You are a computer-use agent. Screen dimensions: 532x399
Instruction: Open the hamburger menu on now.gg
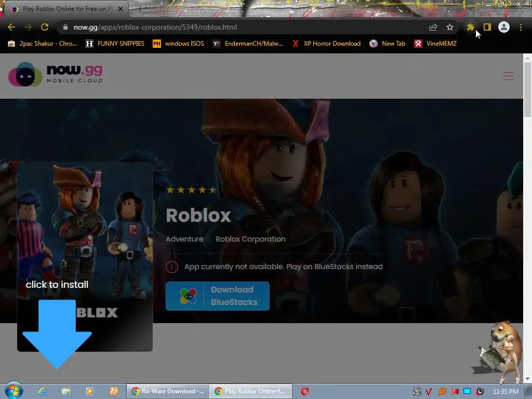pos(508,76)
